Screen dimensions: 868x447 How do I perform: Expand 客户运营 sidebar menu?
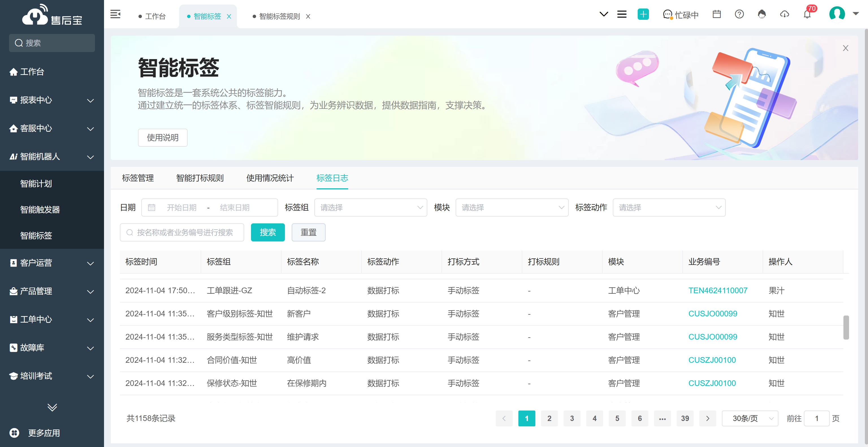pyautogui.click(x=52, y=263)
